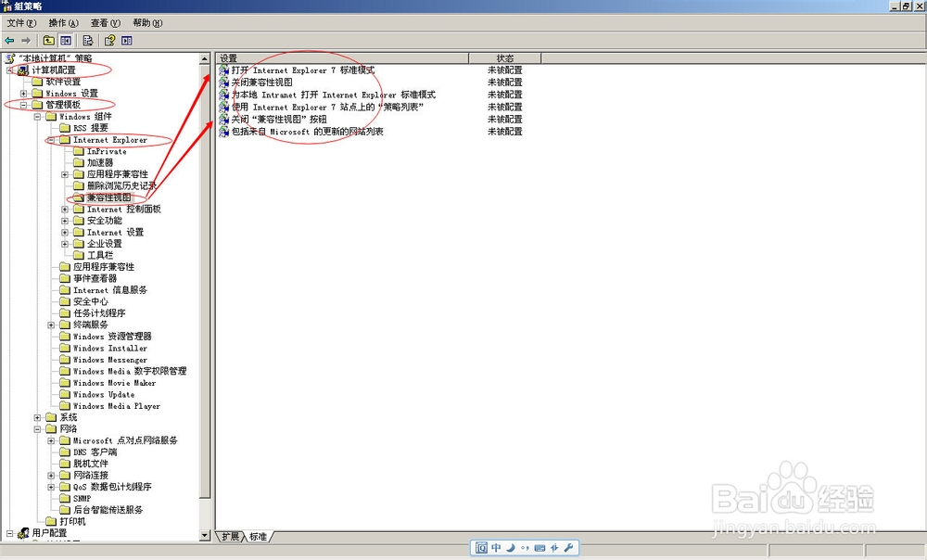Select Windows Update in the tree
This screenshot has width=927, height=560.
(x=104, y=394)
